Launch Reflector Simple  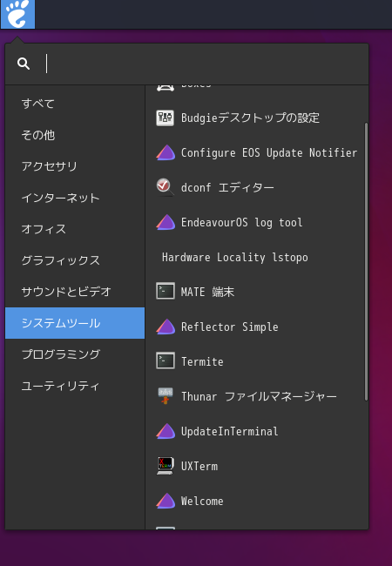(257, 327)
